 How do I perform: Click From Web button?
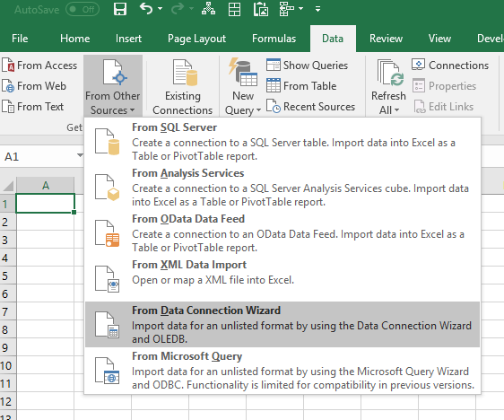(x=34, y=86)
